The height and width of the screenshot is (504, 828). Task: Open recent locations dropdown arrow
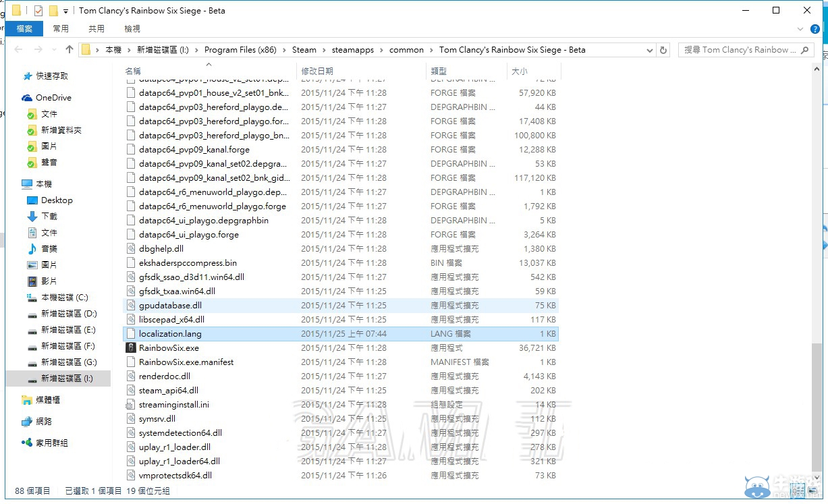point(53,50)
